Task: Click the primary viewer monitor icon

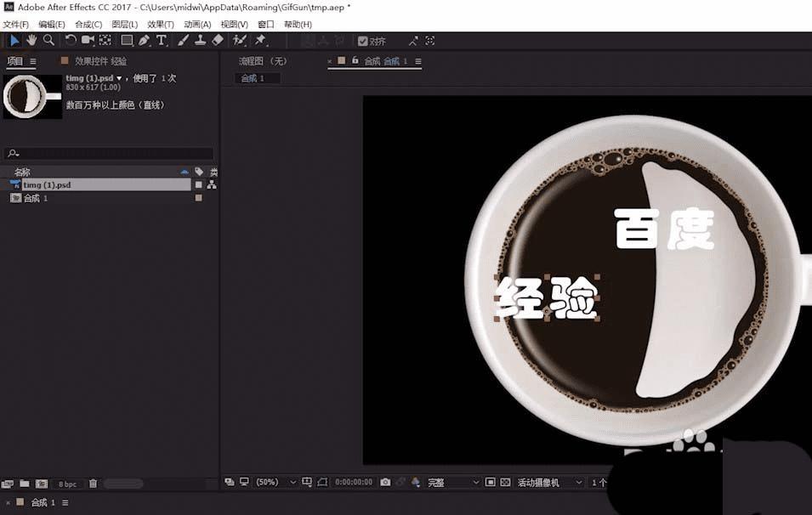Action: pyautogui.click(x=244, y=482)
